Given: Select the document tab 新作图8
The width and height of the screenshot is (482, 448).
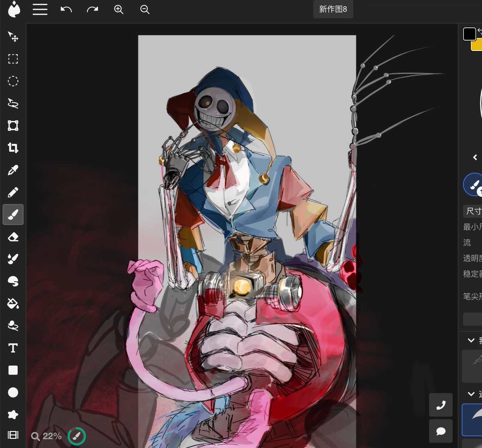Looking at the screenshot, I should pos(333,9).
